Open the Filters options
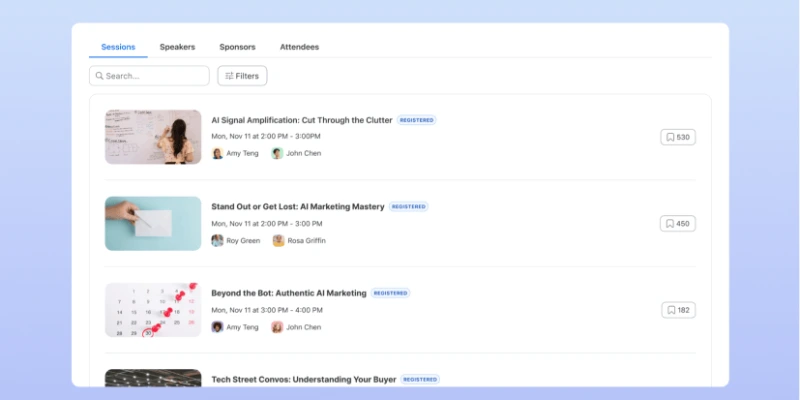This screenshot has width=800, height=400. [x=242, y=76]
